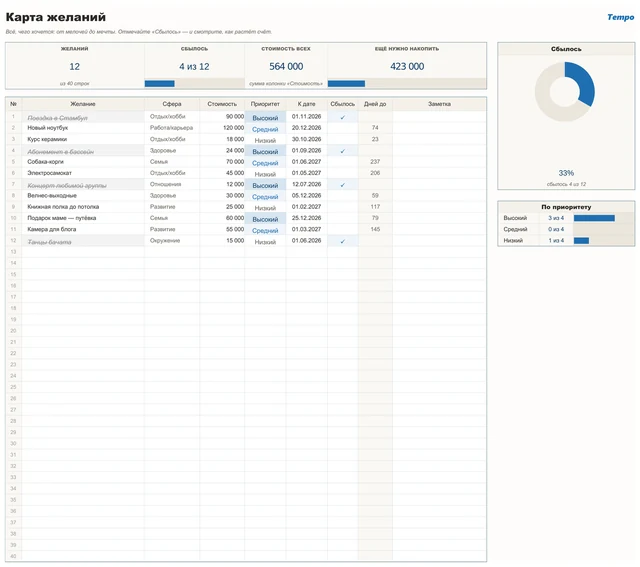Select the Электросамокат wish cell
The height and width of the screenshot is (567, 640).
coord(83,173)
